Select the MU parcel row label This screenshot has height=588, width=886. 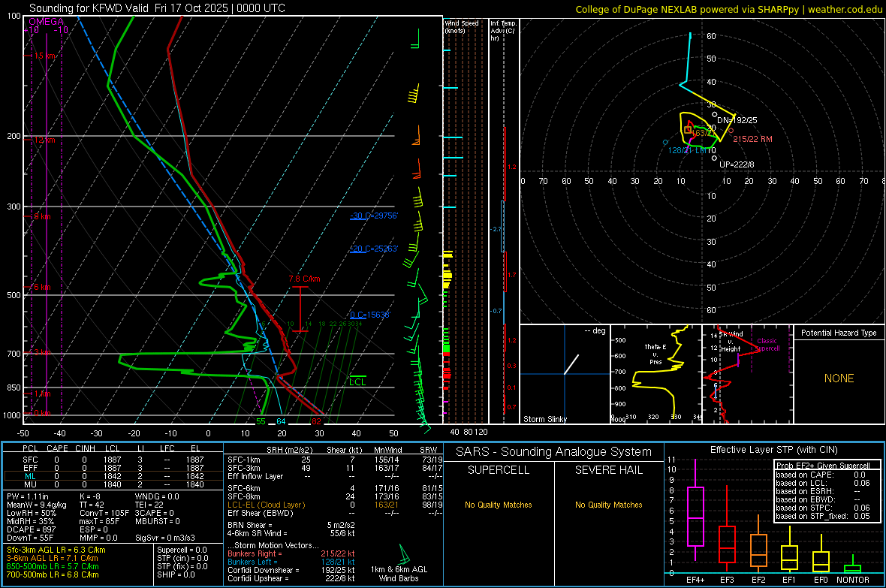[30, 484]
